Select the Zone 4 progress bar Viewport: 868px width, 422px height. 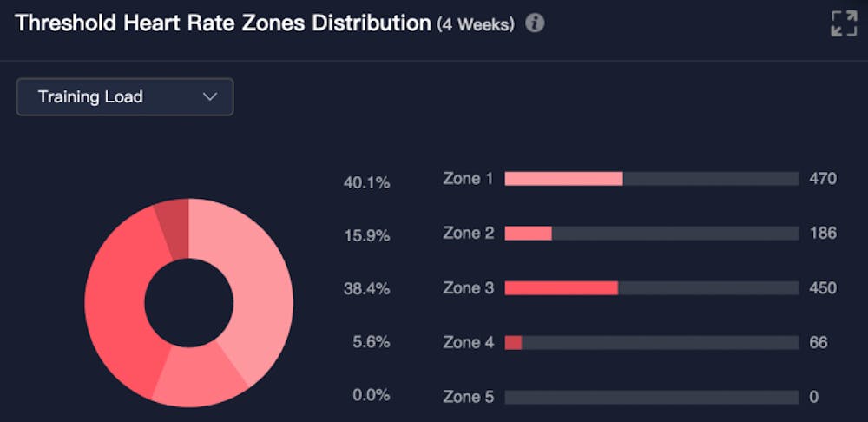651,343
